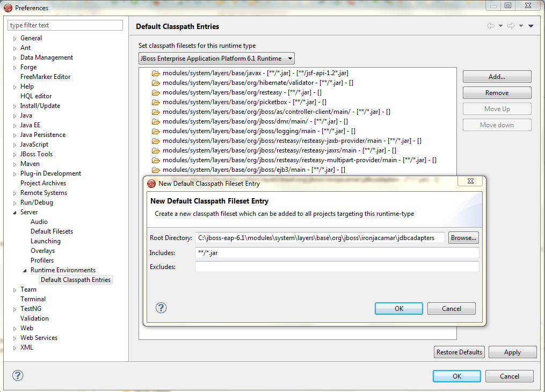Select Default Classpath Entries tree item

click(x=76, y=280)
